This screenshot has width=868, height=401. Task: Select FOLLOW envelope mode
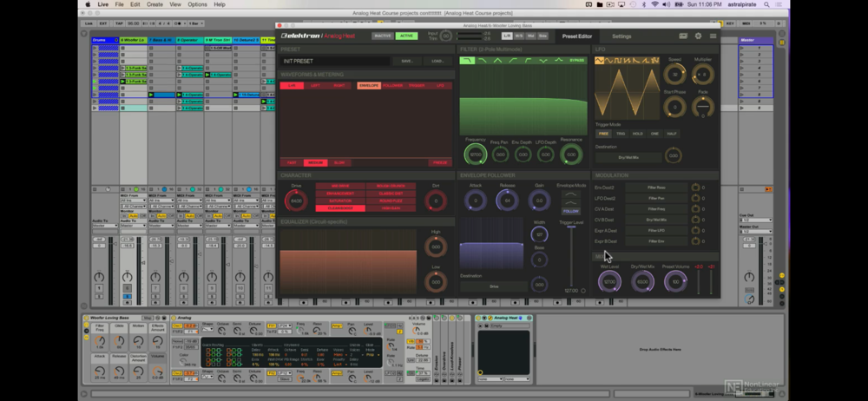570,211
